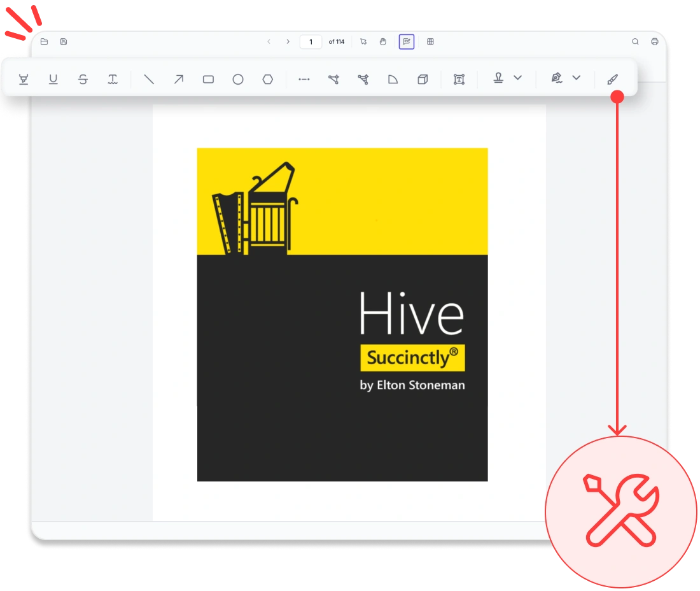
Task: Choose the circle shape tool
Action: coord(238,80)
